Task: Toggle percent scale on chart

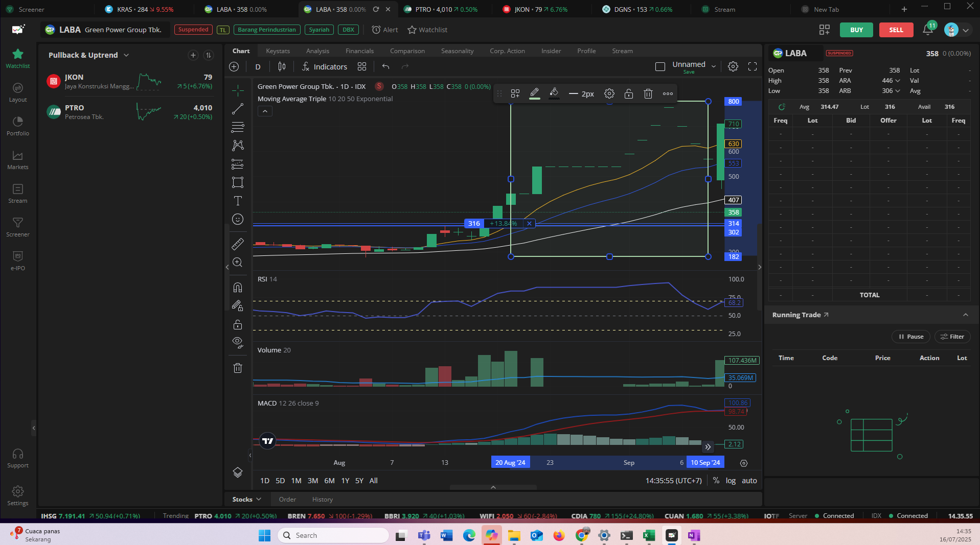Action: [716, 481]
